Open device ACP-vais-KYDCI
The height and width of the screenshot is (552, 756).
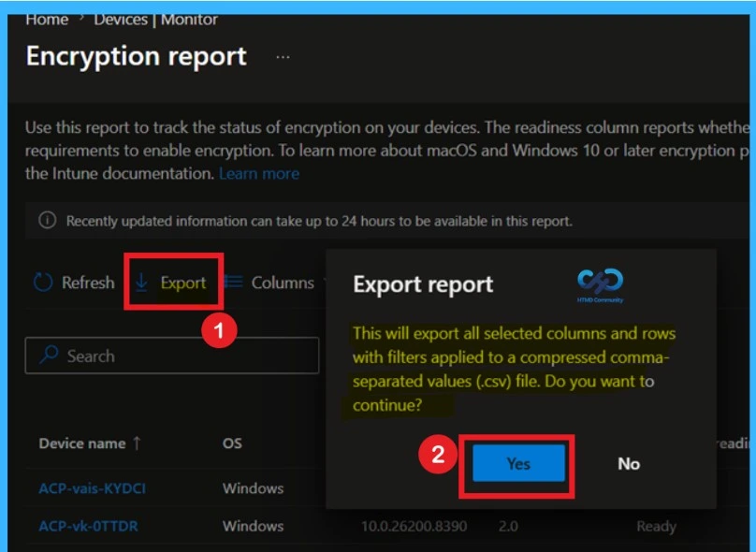(92, 488)
